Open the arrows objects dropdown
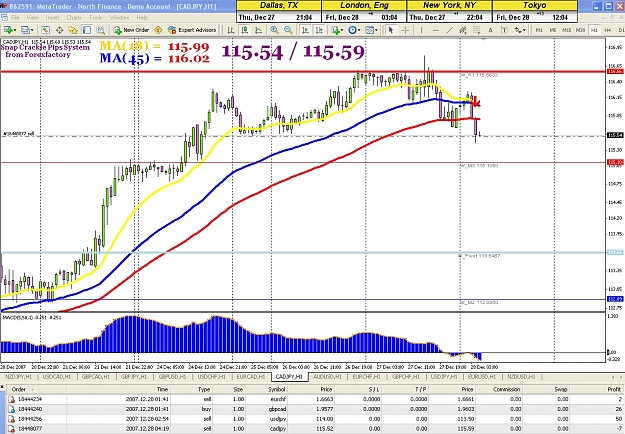The height and width of the screenshot is (434, 625). [520, 30]
